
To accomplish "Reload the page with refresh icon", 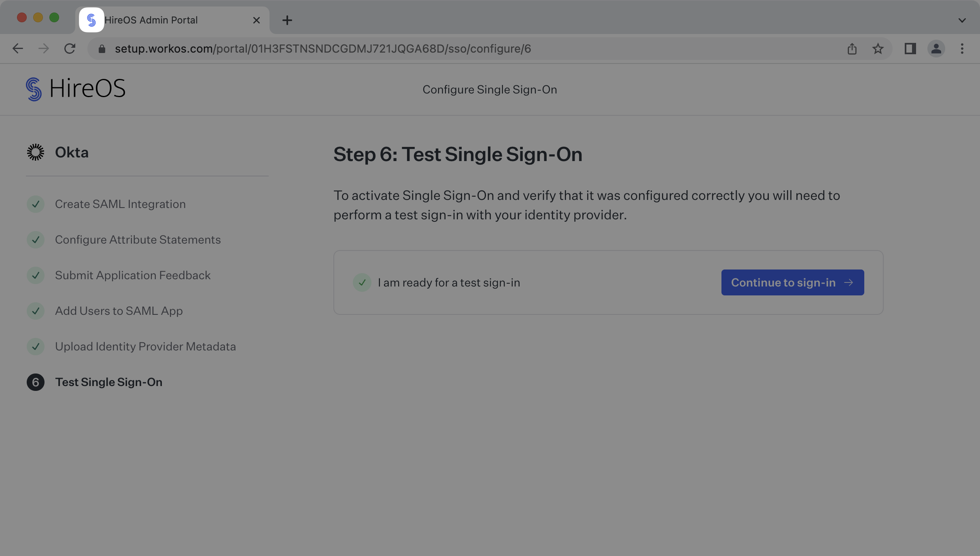I will (x=70, y=49).
